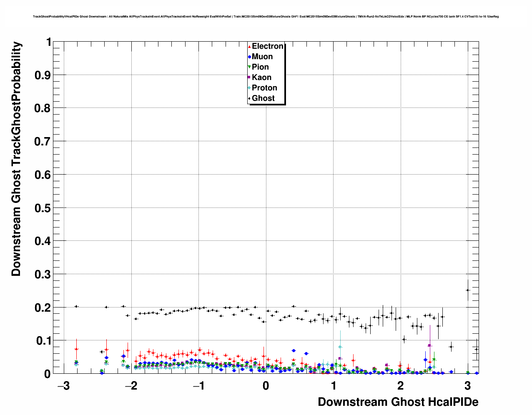Screen dimensions: 532x415
Task: Click the blue Muon circle marker in legend
Action: [249, 57]
